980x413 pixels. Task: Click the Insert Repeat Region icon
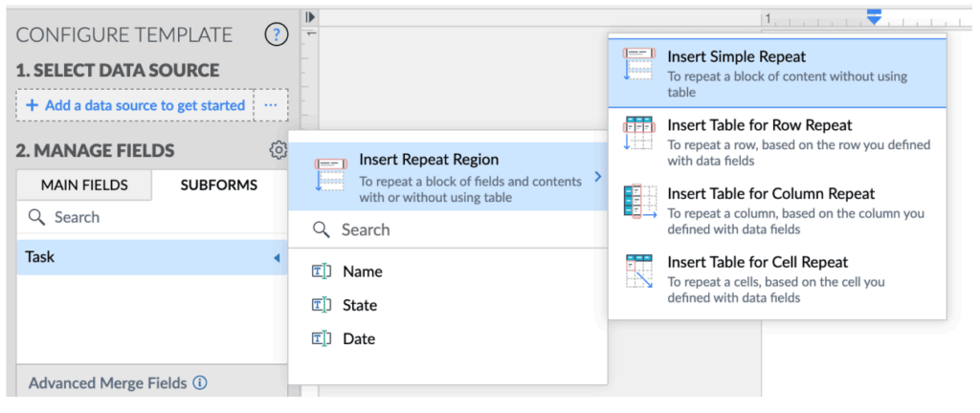(x=329, y=175)
